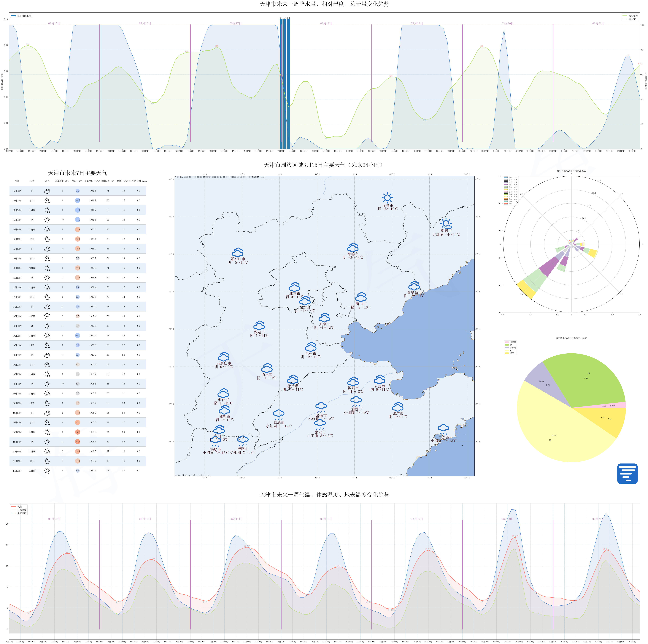
Task: Click the cloud icon above 保定市
Action: [259, 325]
